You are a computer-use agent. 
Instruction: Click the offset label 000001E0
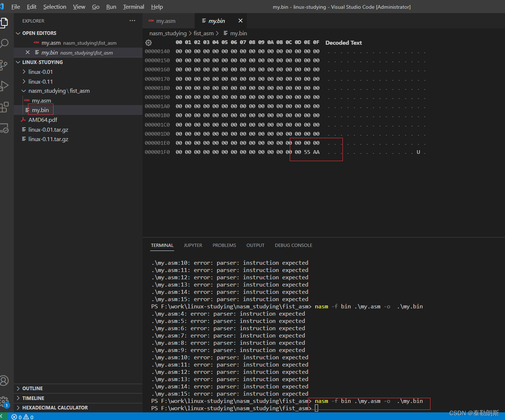[x=157, y=143]
